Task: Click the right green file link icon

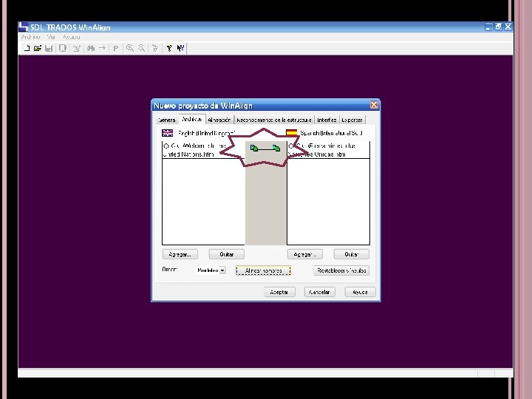Action: (x=276, y=148)
